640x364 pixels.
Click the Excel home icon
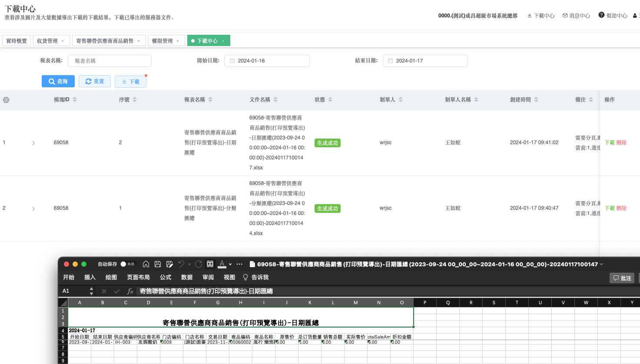coord(146,264)
